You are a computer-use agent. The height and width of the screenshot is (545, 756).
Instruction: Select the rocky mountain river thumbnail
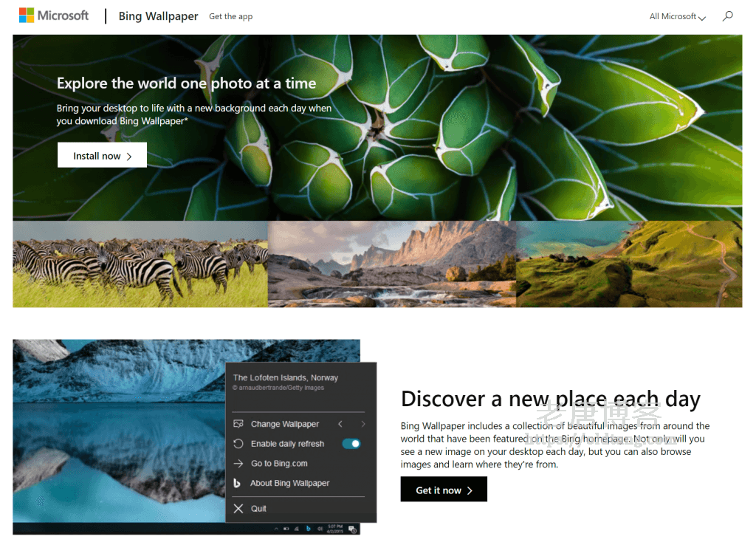(x=392, y=264)
